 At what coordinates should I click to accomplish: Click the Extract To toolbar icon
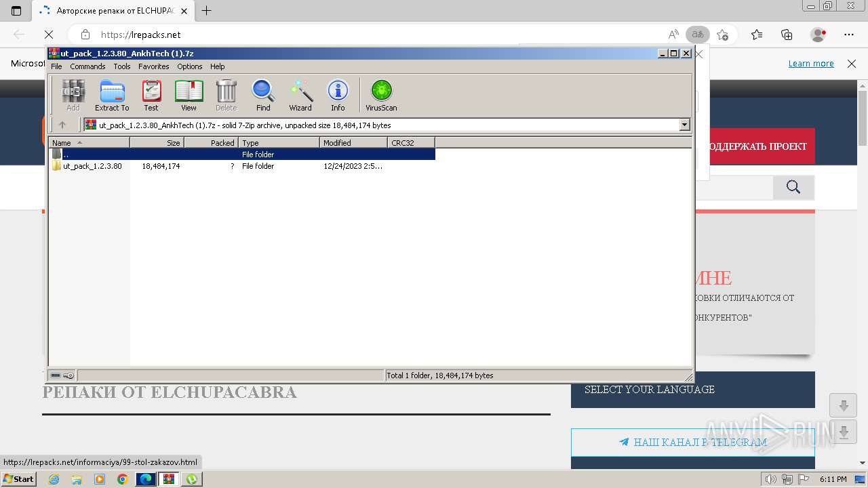[x=112, y=95]
